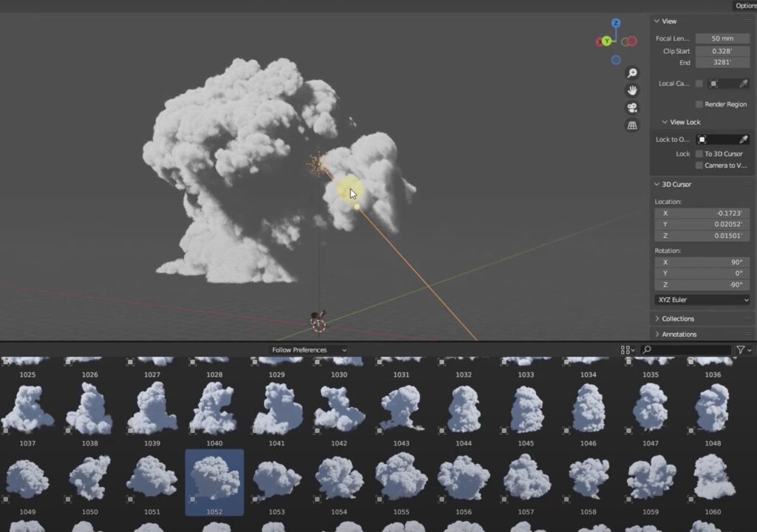Expand the Collections panel
Screen dimensions: 757x532
657,318
